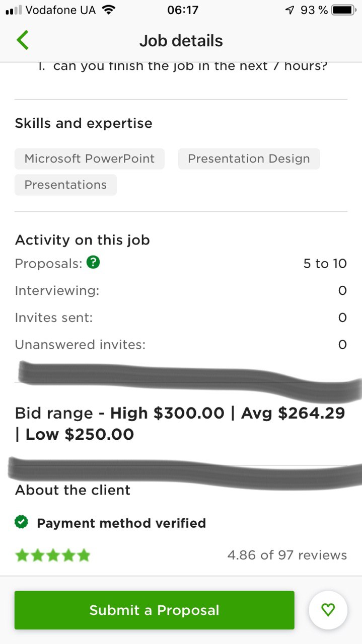This screenshot has width=362, height=644.
Task: Select the Presentation Design skill tag
Action: (249, 159)
